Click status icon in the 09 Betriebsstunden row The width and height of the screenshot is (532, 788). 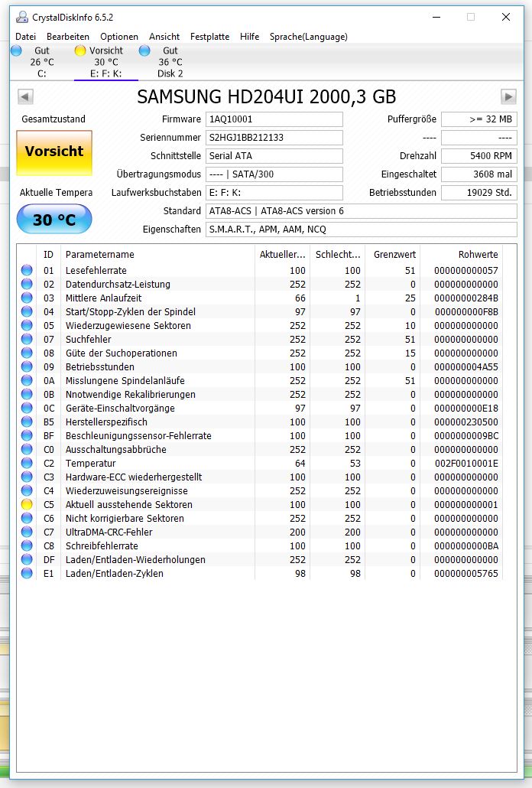point(27,367)
